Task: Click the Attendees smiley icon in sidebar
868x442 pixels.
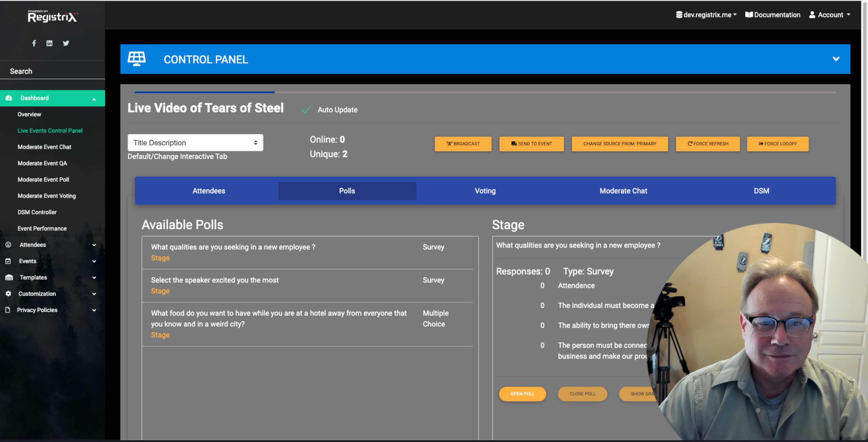Action: click(9, 245)
